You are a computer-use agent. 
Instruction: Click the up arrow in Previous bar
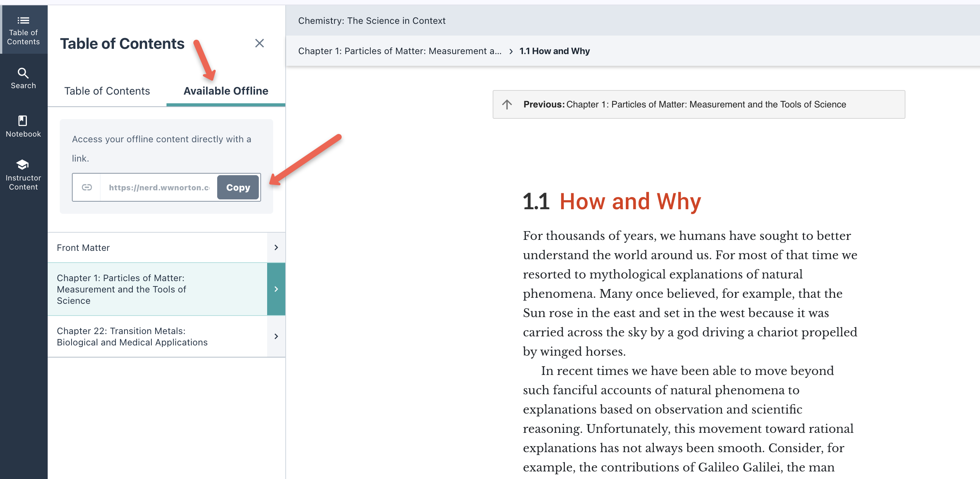507,104
